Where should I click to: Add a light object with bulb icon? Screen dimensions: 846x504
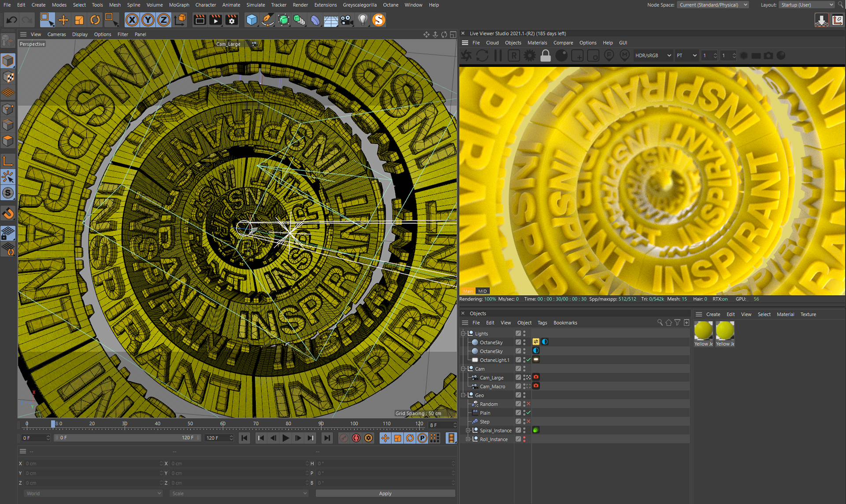click(x=362, y=20)
